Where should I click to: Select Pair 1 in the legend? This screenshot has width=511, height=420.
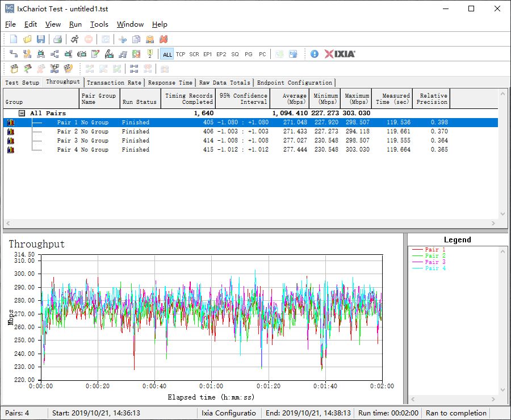click(429, 250)
